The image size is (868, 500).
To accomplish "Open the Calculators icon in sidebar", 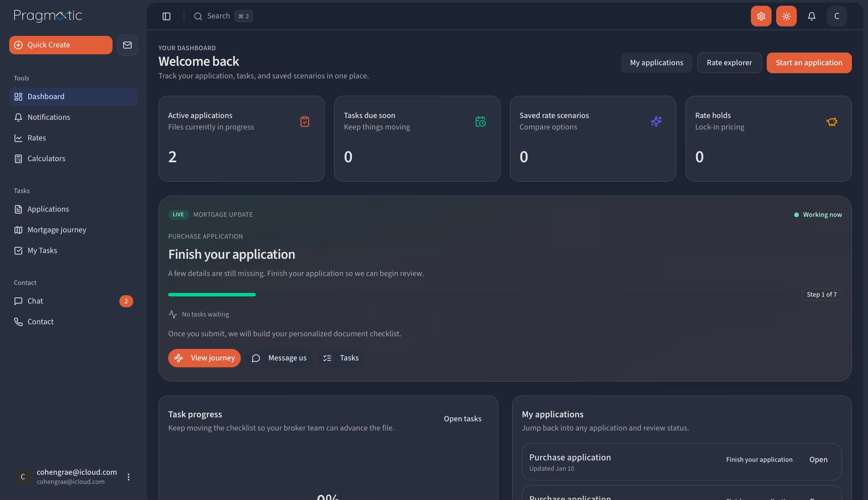I will [19, 158].
